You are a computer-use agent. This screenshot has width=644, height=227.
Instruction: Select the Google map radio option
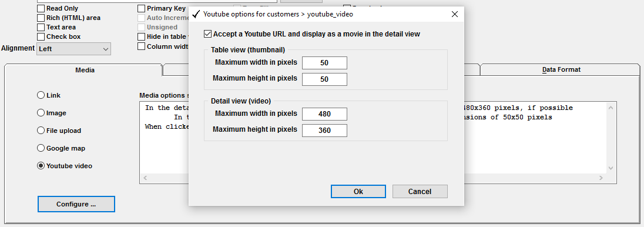coord(41,148)
